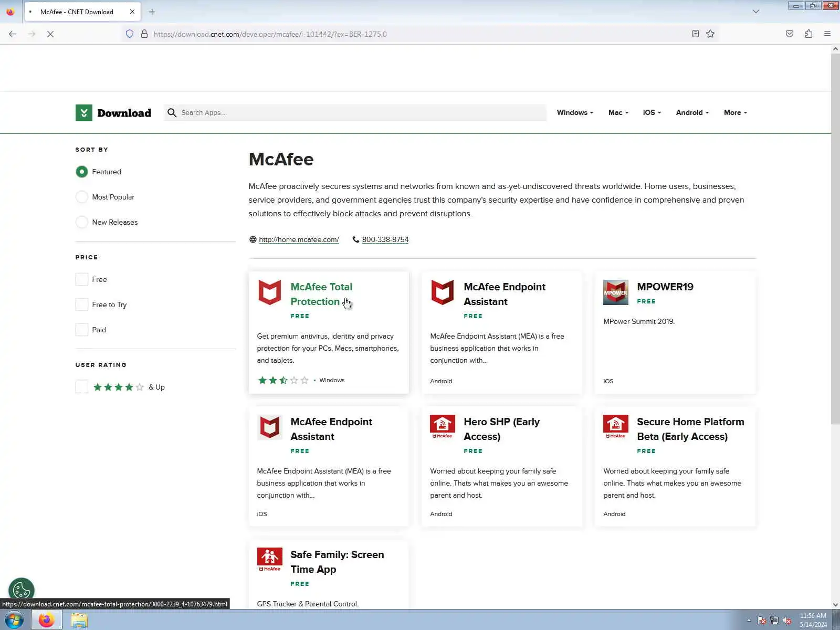The image size is (840, 630).
Task: Open Safe Family: Screen Time App link
Action: pyautogui.click(x=337, y=562)
